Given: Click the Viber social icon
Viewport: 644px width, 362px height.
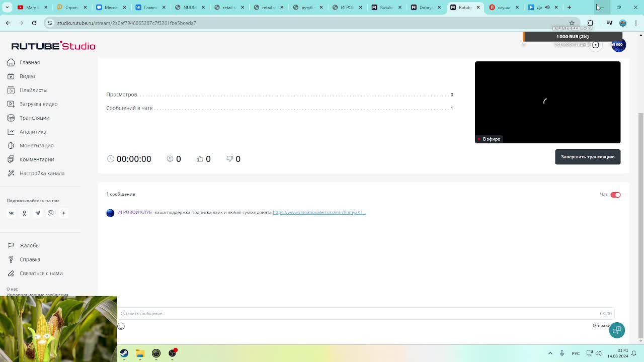Looking at the screenshot, I should [50, 213].
